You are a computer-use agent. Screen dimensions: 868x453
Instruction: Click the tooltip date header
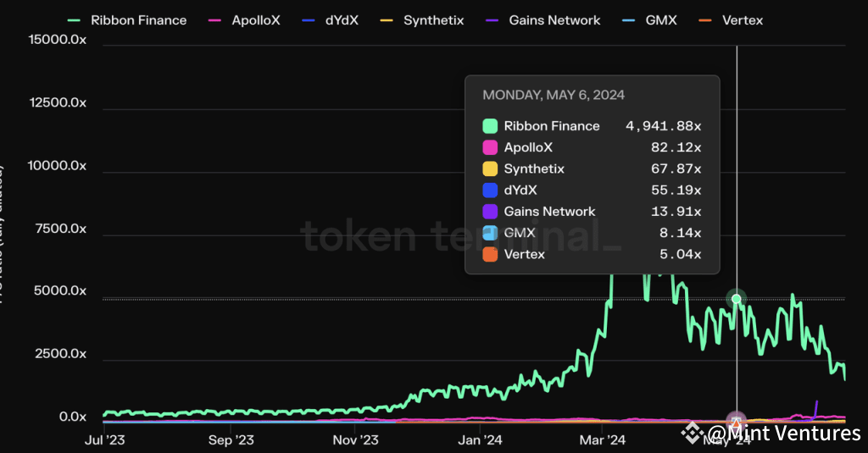[554, 95]
